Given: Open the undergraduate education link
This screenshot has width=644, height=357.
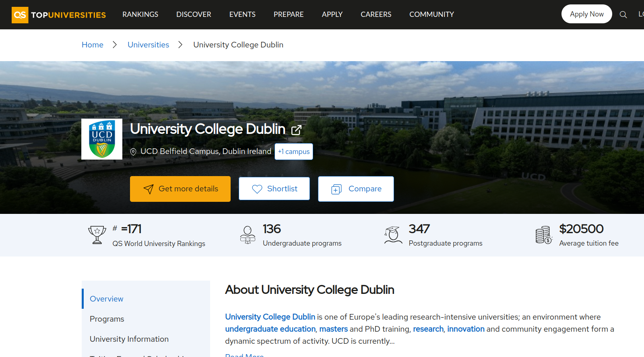Looking at the screenshot, I should (270, 329).
